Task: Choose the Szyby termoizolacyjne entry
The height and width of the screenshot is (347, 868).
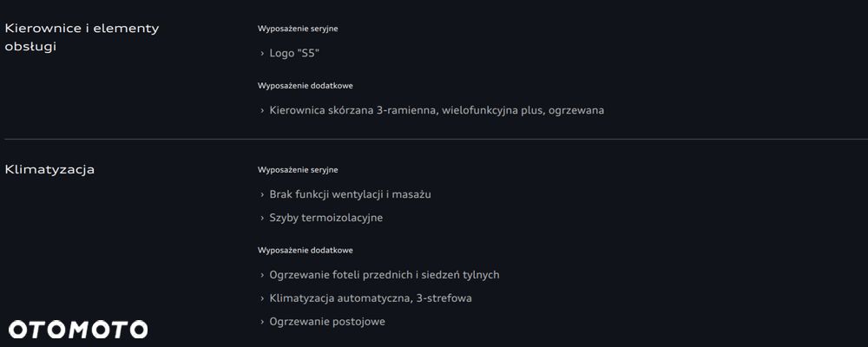Action: tap(325, 218)
